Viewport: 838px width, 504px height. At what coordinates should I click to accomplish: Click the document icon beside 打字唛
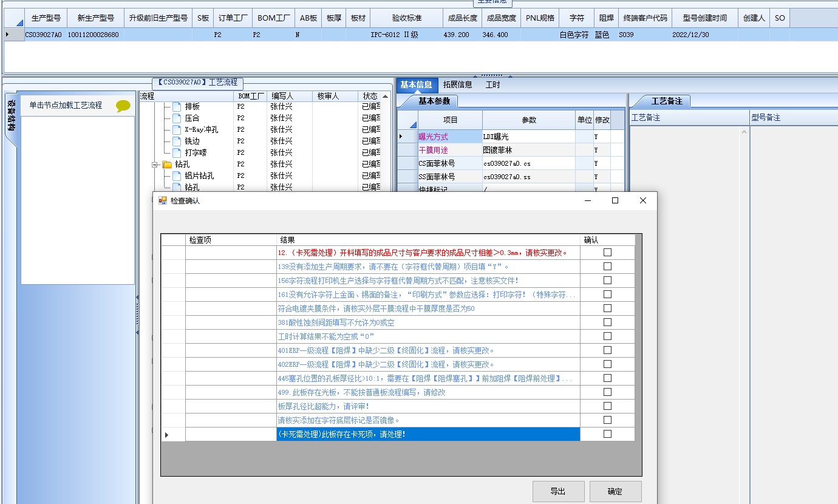[177, 153]
